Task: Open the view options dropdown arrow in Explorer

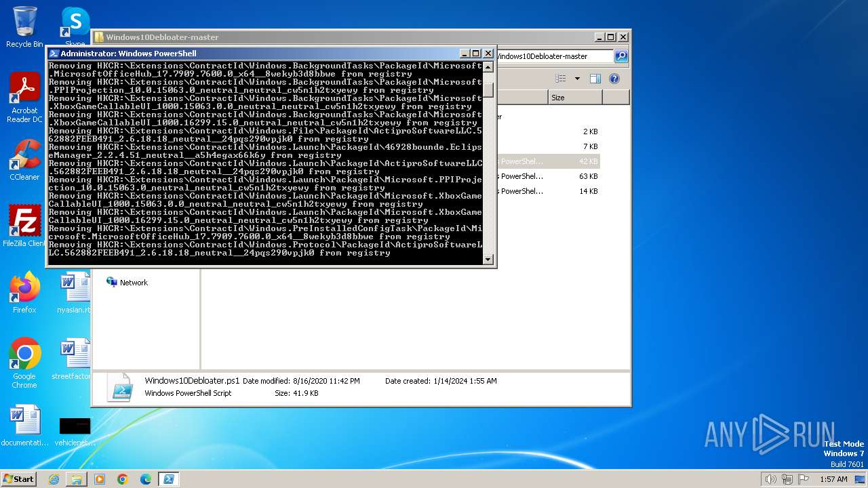Action: pyautogui.click(x=577, y=79)
